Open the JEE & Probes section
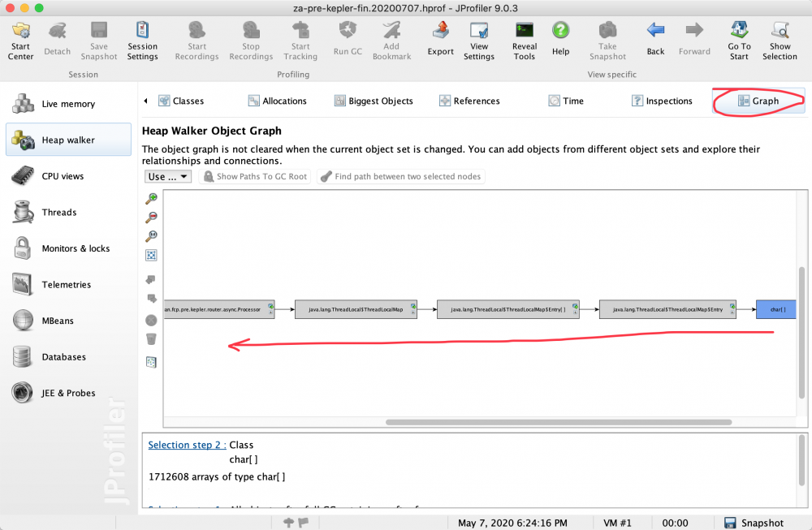Image resolution: width=812 pixels, height=530 pixels. click(68, 393)
